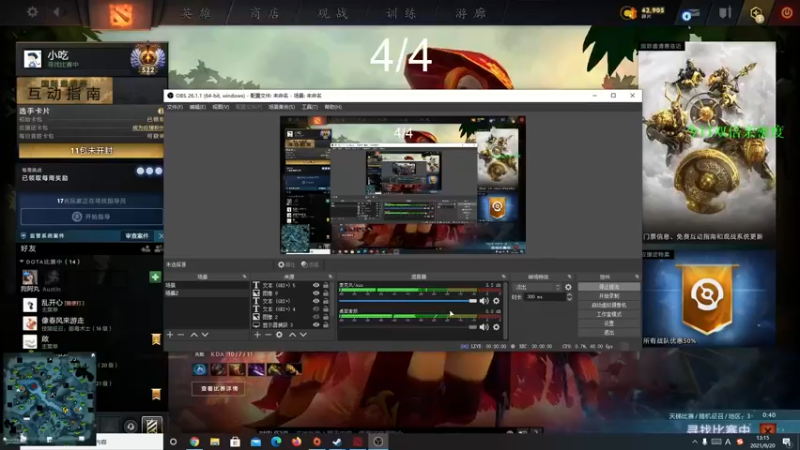Toggle visibility eye of 文本 (GDI+) 4 source
The height and width of the screenshot is (450, 800).
click(x=316, y=309)
